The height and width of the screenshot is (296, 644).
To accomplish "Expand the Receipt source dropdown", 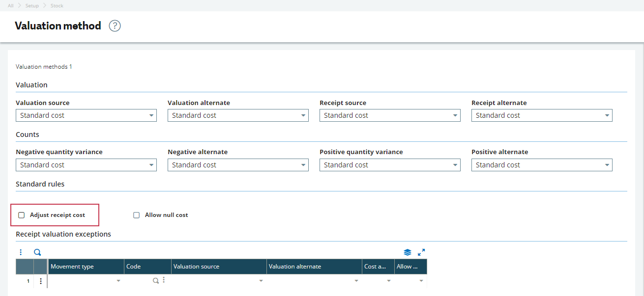I will tap(390, 115).
